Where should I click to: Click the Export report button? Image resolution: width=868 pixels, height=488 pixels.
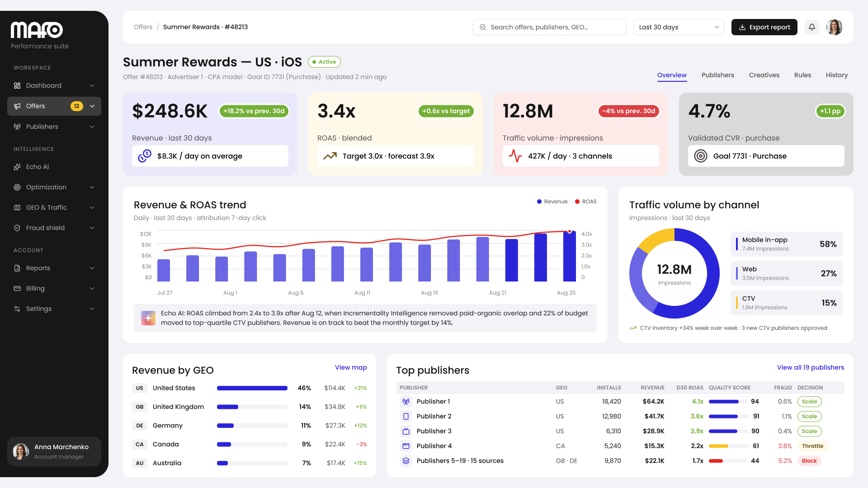coord(764,27)
